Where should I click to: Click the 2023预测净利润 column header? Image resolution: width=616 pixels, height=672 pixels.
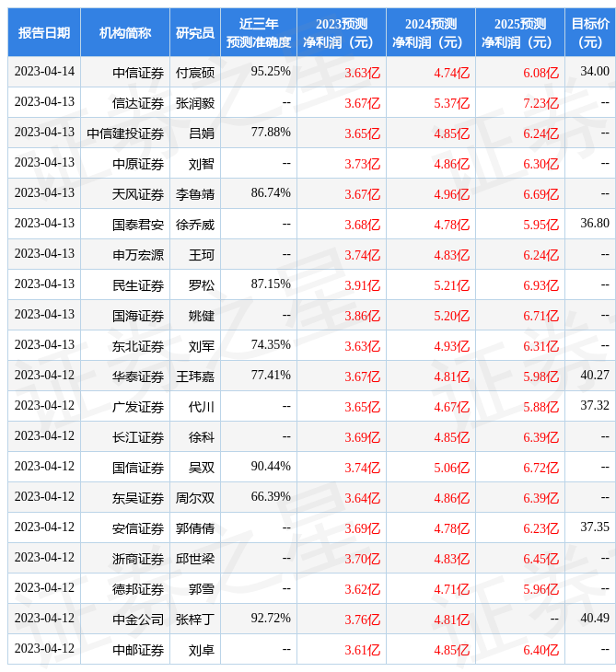[342, 32]
